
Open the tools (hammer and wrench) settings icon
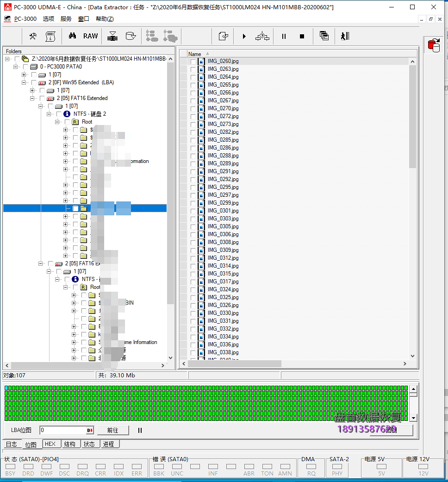33,36
